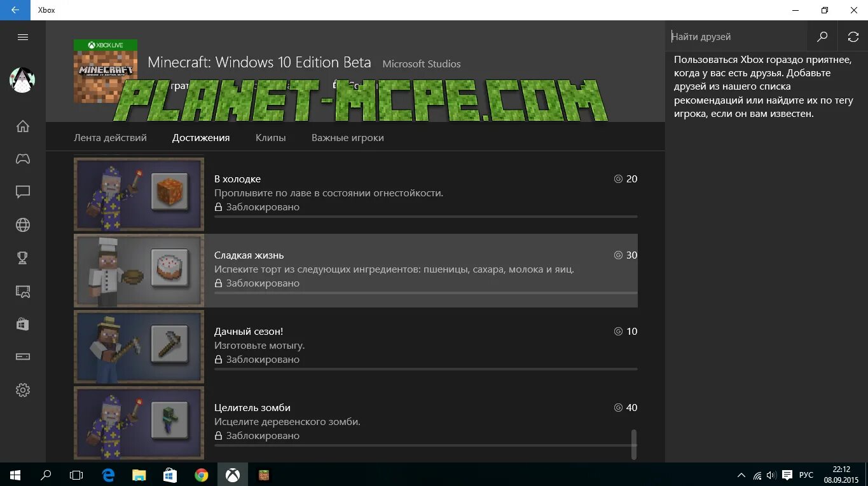Click the network tray icon

pos(757,475)
